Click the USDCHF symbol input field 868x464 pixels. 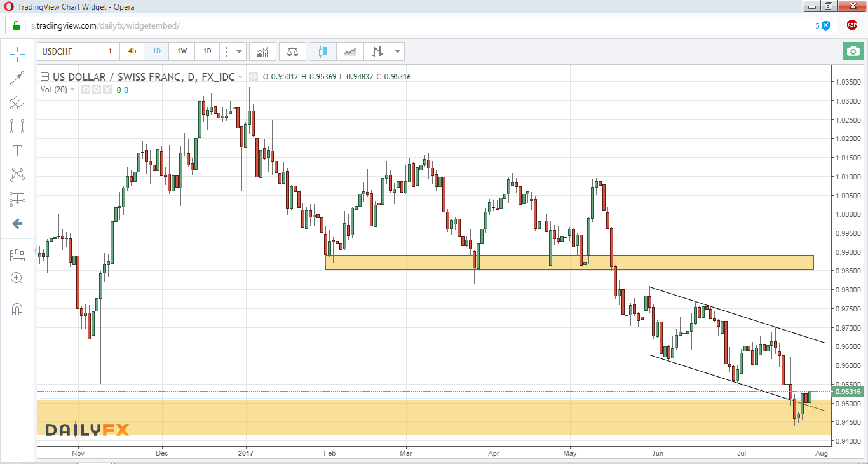69,51
